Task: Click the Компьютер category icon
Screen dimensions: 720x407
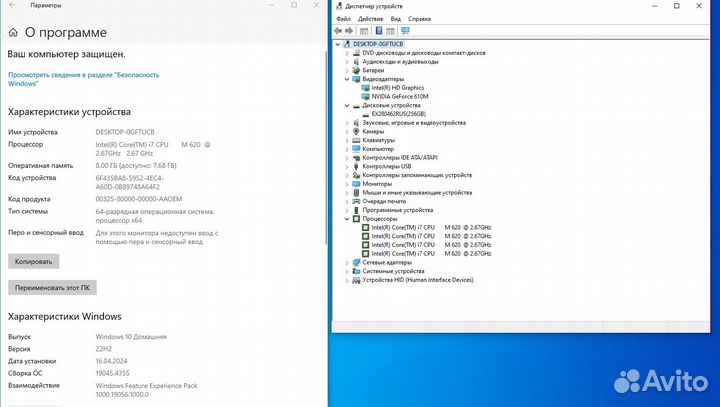Action: (356, 149)
